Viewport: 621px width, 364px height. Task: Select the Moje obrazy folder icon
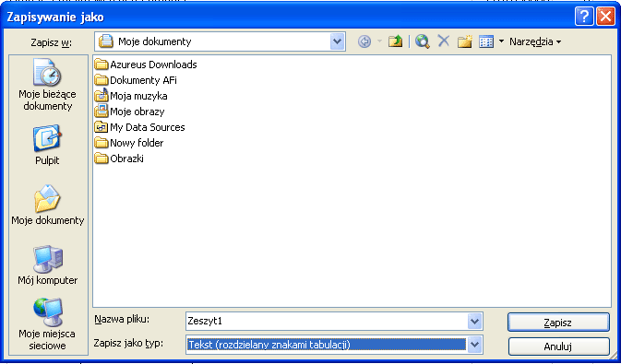(x=102, y=112)
